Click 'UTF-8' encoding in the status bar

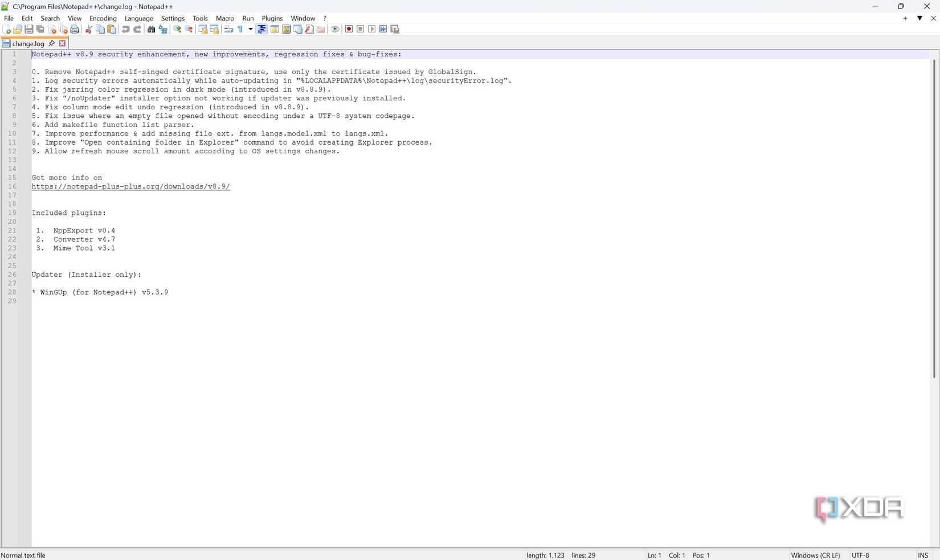[860, 555]
